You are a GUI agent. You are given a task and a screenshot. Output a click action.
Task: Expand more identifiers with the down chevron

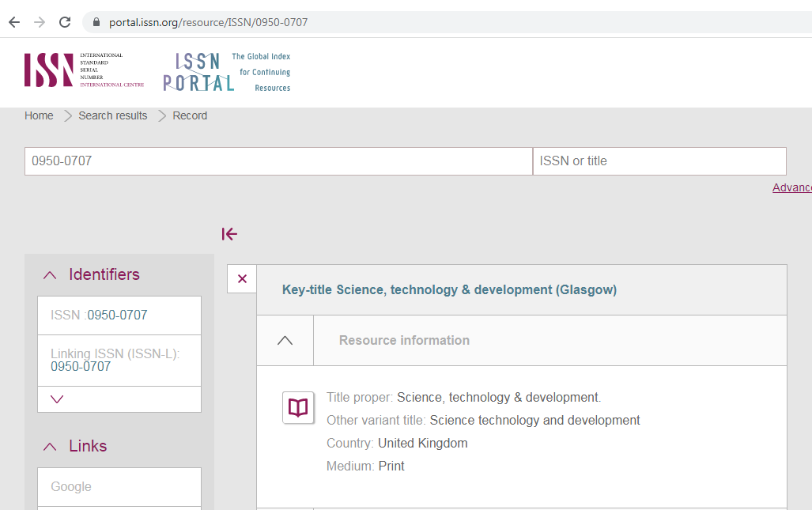tap(56, 399)
